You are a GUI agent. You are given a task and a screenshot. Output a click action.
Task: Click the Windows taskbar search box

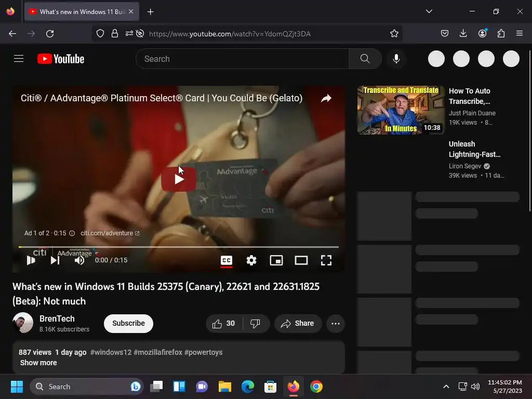click(87, 387)
